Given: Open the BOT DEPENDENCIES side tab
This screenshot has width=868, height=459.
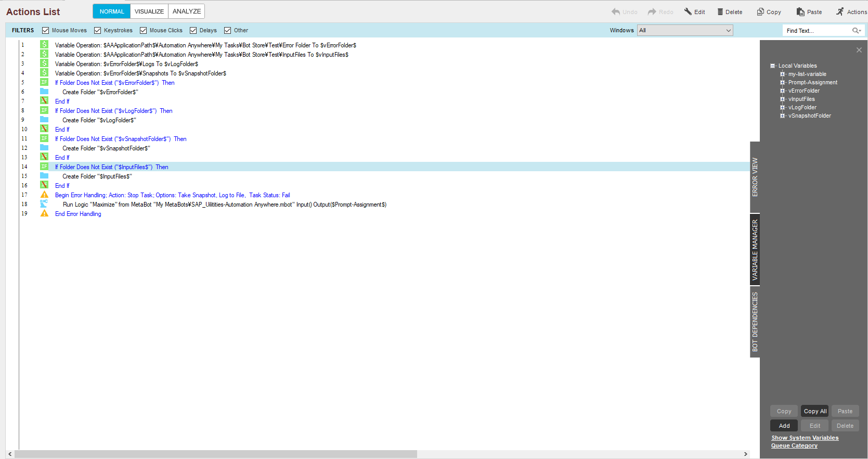Looking at the screenshot, I should point(755,322).
